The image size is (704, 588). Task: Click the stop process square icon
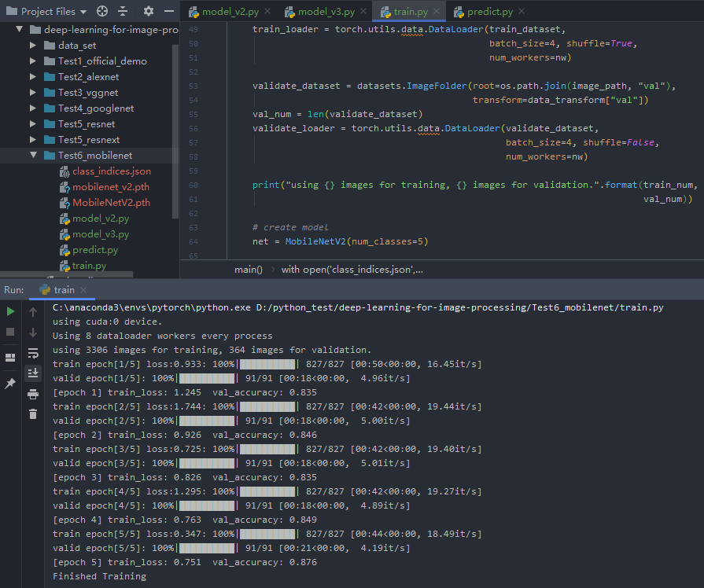pos(10,333)
